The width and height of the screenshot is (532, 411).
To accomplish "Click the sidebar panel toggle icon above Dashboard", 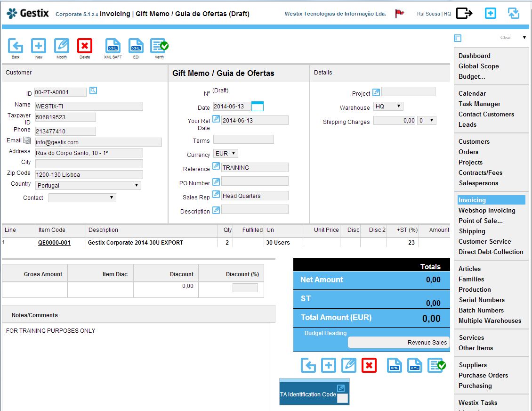I will [458, 38].
